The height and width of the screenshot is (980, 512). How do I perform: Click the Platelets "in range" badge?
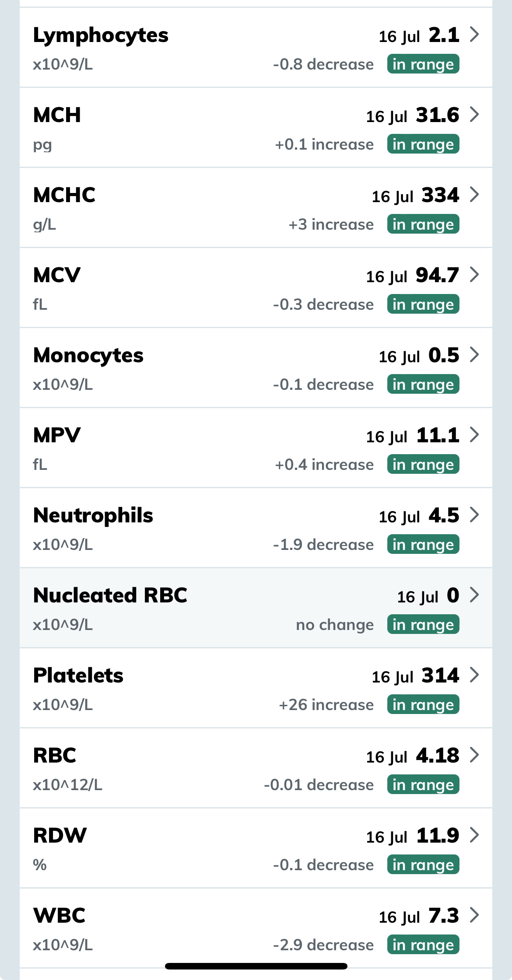423,705
